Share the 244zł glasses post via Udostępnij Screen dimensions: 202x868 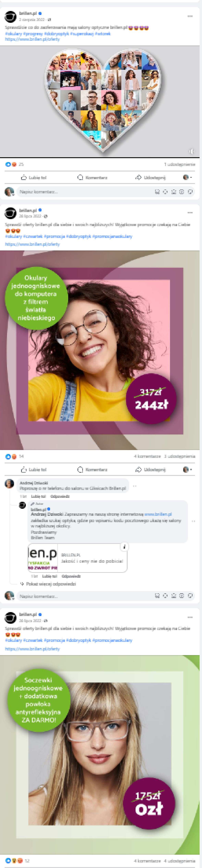[x=150, y=469]
